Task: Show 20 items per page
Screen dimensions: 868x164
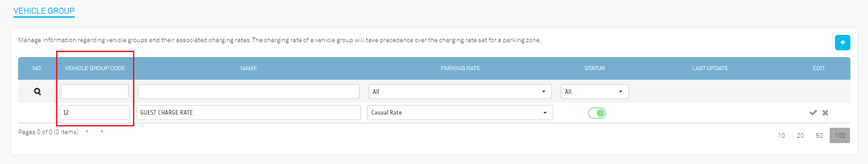Action: 800,135
